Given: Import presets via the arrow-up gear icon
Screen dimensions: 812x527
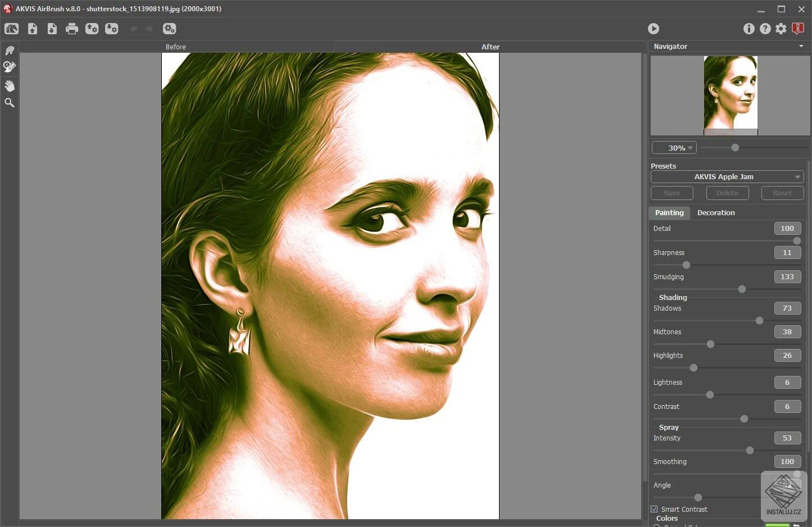Looking at the screenshot, I should click(92, 28).
